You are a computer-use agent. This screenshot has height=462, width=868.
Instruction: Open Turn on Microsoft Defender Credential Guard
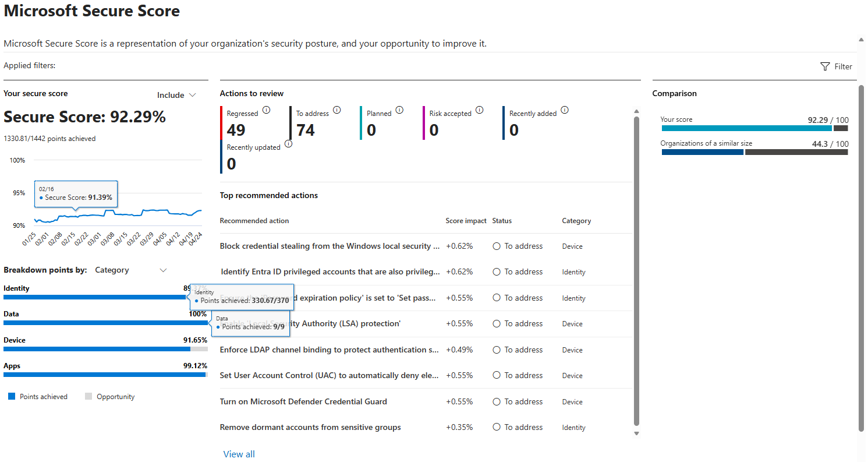coord(303,402)
